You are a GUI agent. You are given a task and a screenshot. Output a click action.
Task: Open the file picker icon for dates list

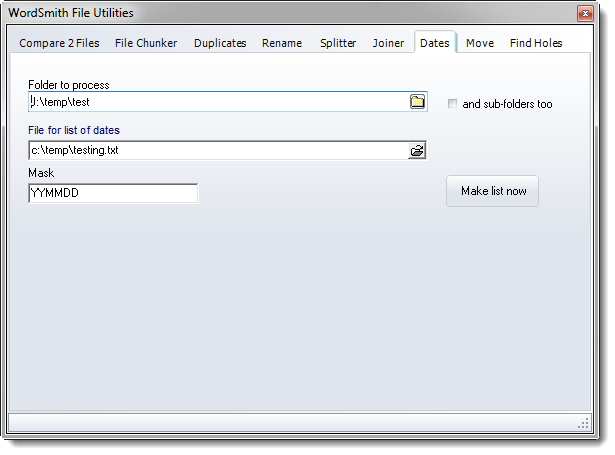click(417, 151)
